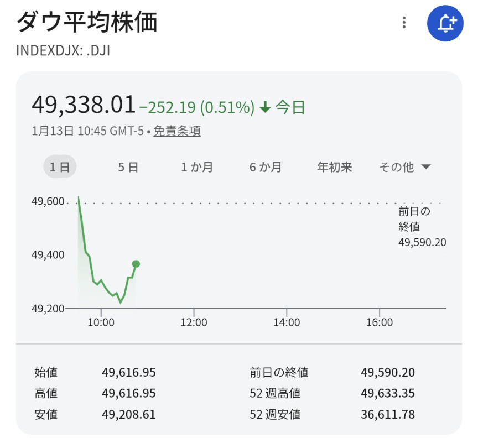The width and height of the screenshot is (478, 448).
Task: Click the blue bell follow alert button
Action: (445, 23)
